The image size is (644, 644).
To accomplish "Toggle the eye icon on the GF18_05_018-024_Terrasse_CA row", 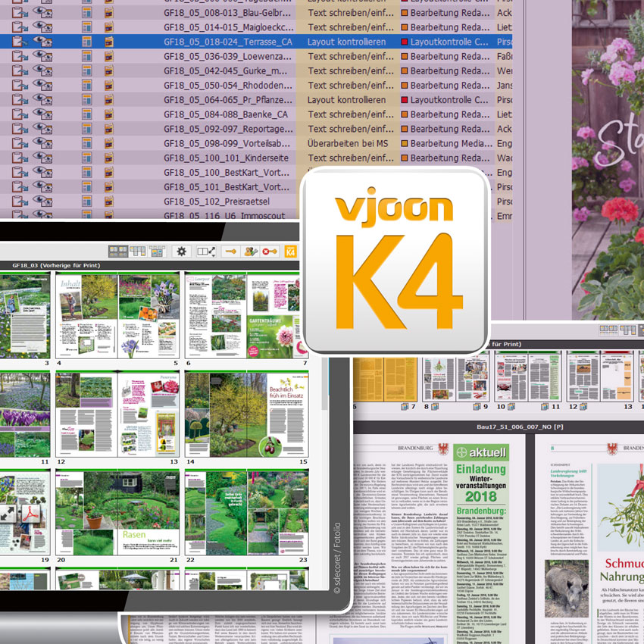I will tap(43, 42).
